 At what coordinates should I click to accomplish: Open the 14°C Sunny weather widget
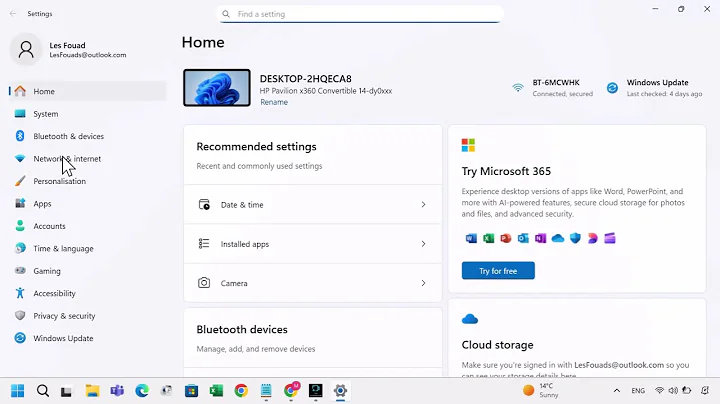pos(541,391)
